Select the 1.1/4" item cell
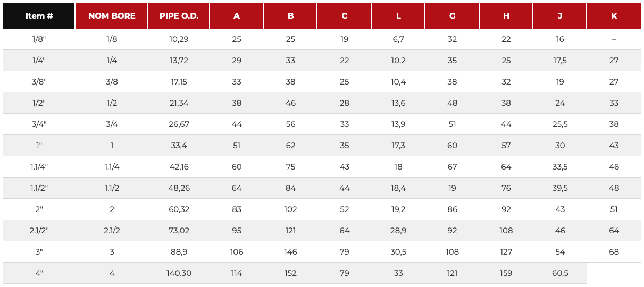 point(39,167)
